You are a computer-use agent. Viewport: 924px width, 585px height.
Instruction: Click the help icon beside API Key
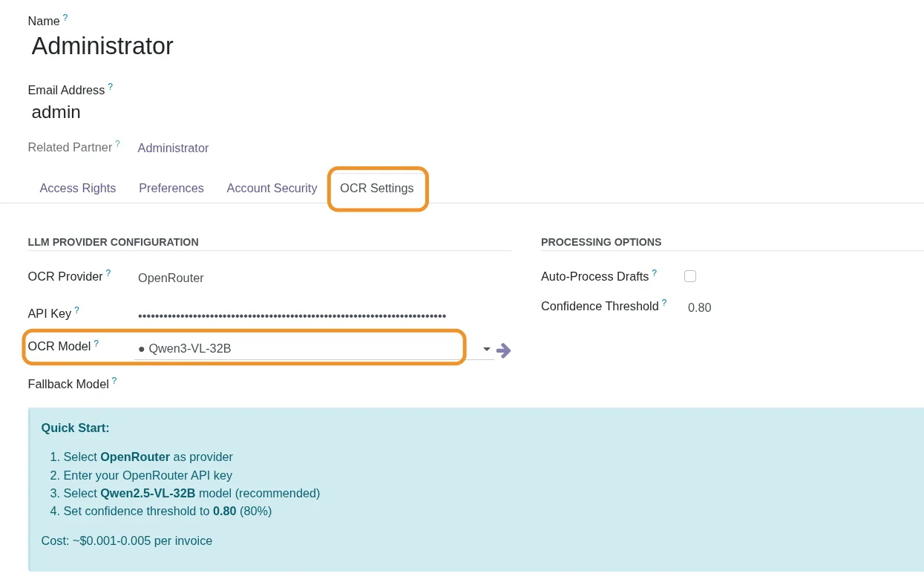[x=76, y=310]
